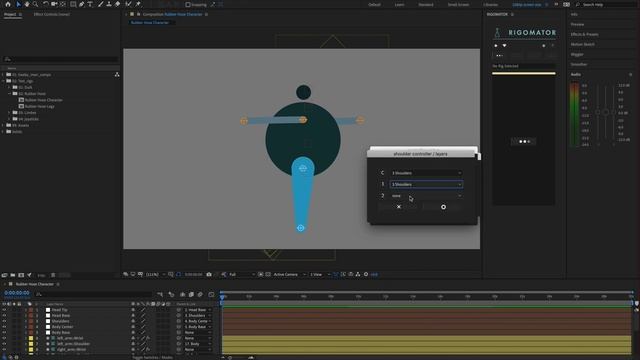The height and width of the screenshot is (360, 640).
Task: Click the play arrow icon in Rigomator panel
Action: tap(496, 46)
